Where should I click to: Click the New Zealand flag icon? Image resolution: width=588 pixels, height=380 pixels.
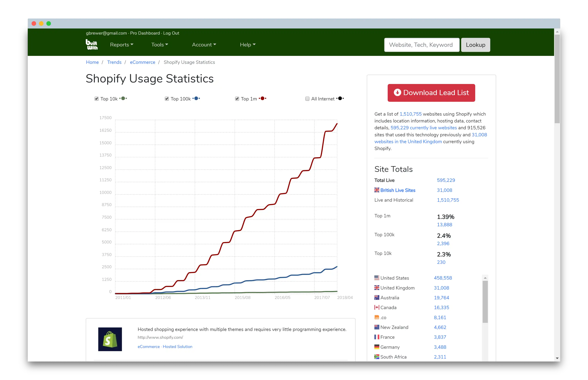[376, 327]
